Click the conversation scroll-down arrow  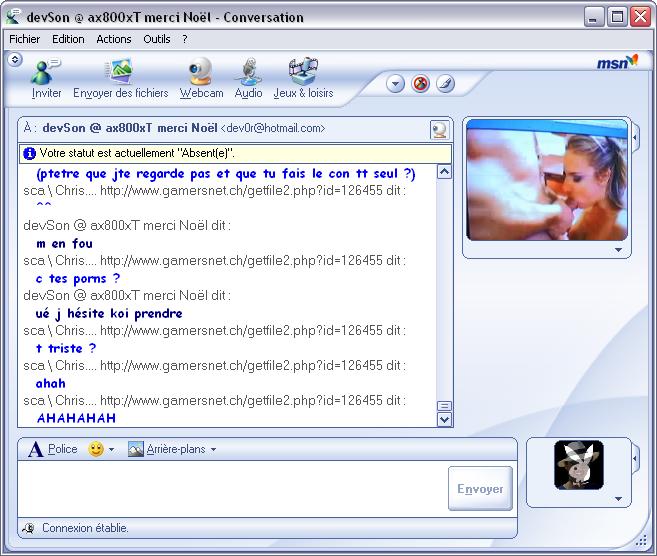tap(444, 419)
